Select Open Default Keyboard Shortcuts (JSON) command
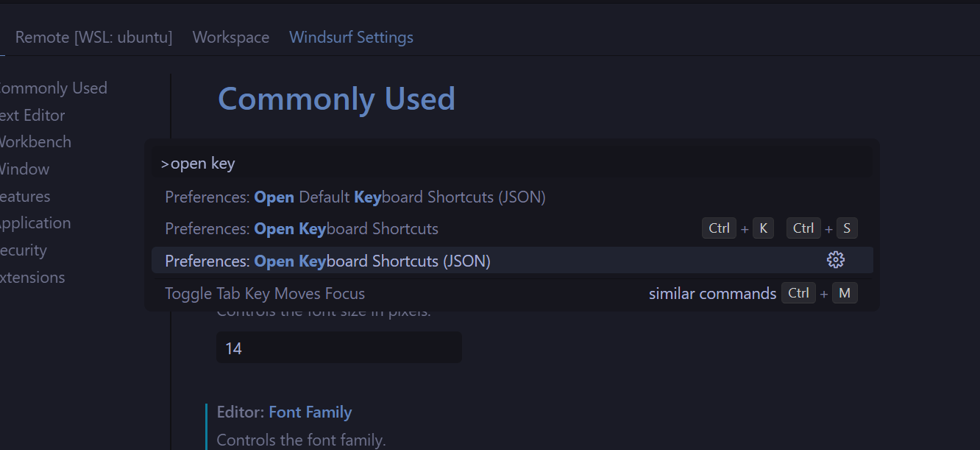The width and height of the screenshot is (980, 450). [512, 197]
